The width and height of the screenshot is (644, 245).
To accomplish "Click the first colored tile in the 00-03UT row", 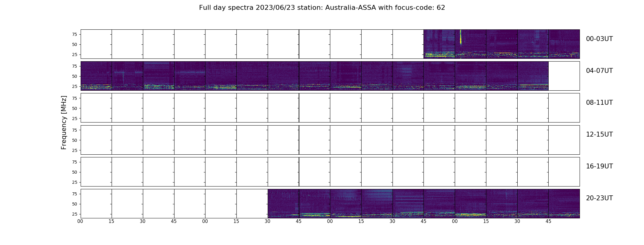I will (439, 44).
